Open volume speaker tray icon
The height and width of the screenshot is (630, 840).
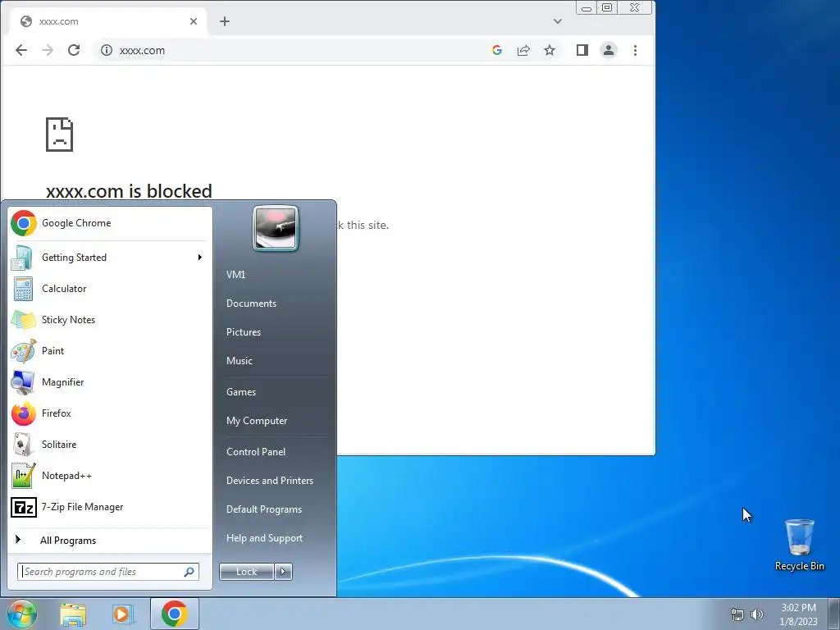[x=757, y=614]
